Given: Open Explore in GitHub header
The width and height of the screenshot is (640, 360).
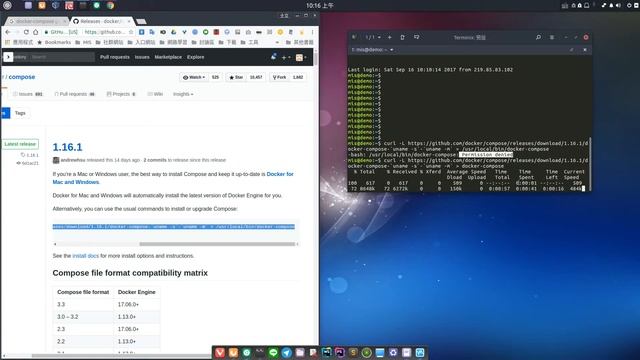Looking at the screenshot, I should point(196,57).
